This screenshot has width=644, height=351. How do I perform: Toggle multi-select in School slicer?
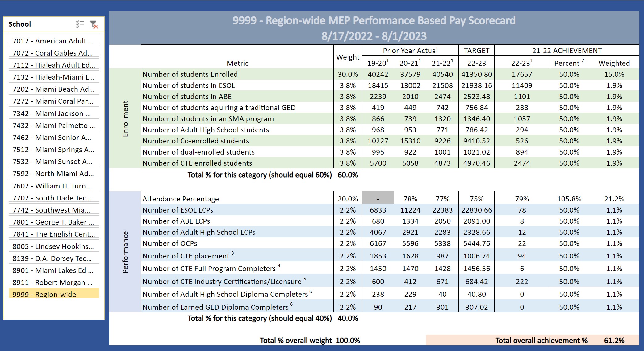80,24
